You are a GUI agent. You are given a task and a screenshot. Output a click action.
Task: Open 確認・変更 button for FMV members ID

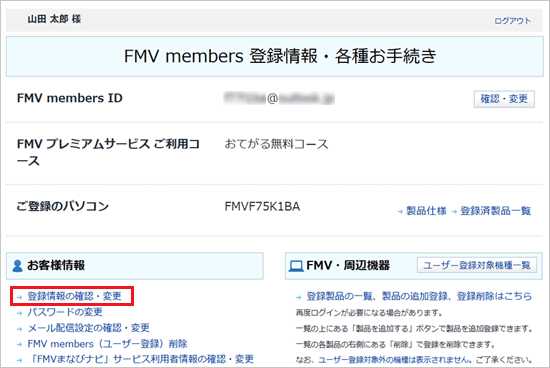click(x=504, y=99)
